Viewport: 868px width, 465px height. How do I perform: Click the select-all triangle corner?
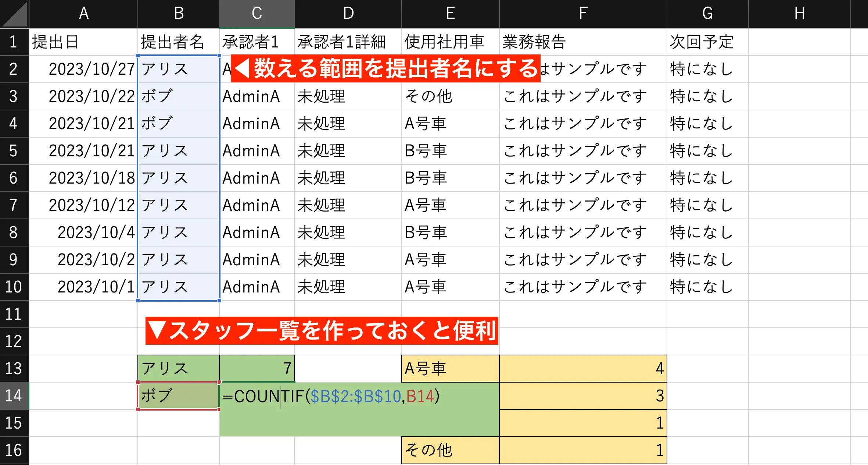click(x=14, y=14)
